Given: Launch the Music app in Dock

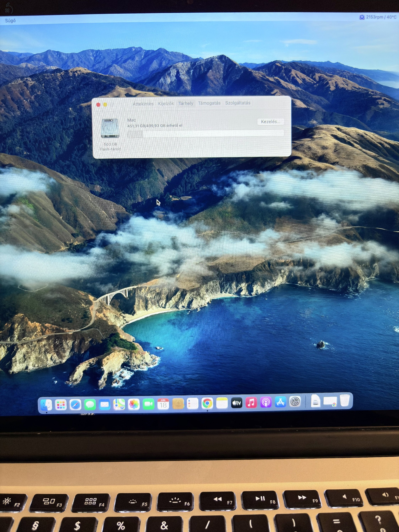Looking at the screenshot, I should 251,403.
